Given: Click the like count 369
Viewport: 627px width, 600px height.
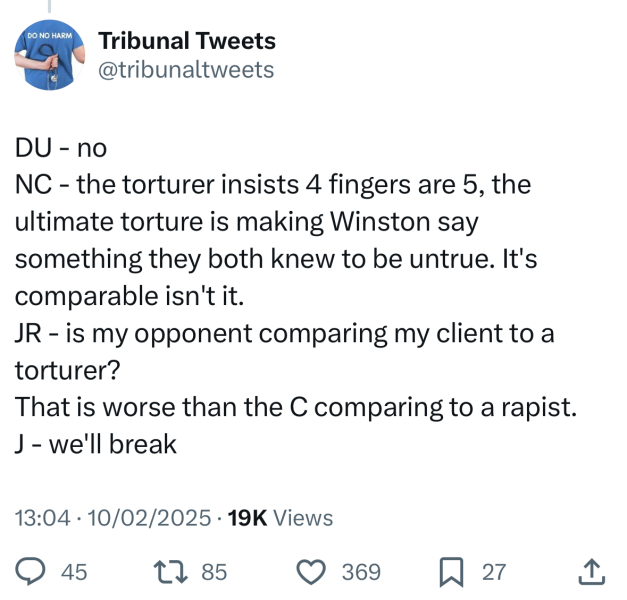Looking at the screenshot, I should [x=361, y=572].
